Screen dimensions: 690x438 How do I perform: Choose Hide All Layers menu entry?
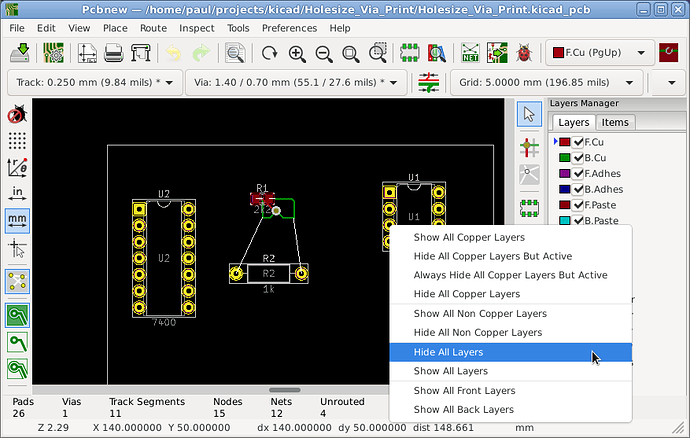511,352
